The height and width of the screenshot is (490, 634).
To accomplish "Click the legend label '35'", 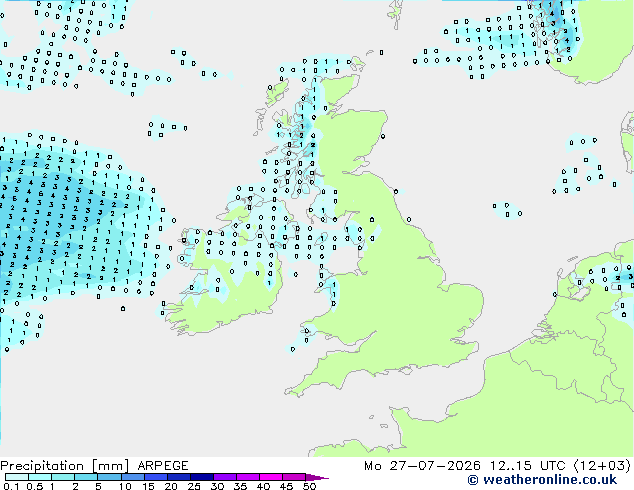I will 240,486.
